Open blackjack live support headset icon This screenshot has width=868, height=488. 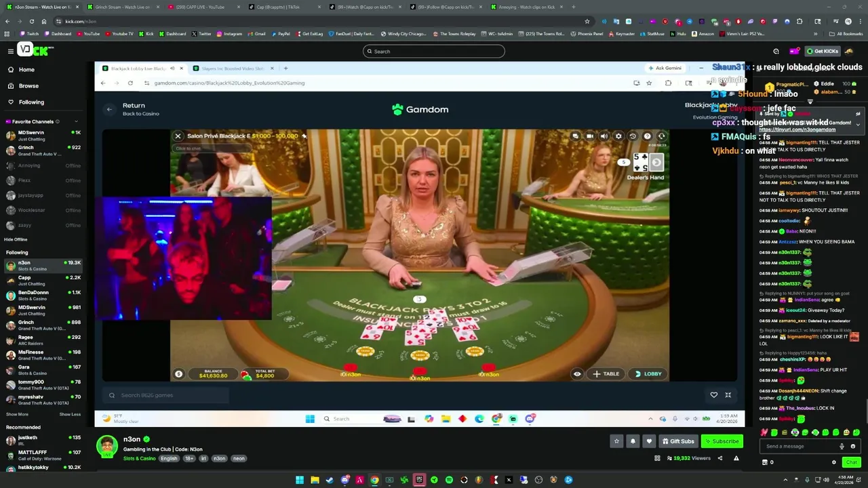pos(662,136)
